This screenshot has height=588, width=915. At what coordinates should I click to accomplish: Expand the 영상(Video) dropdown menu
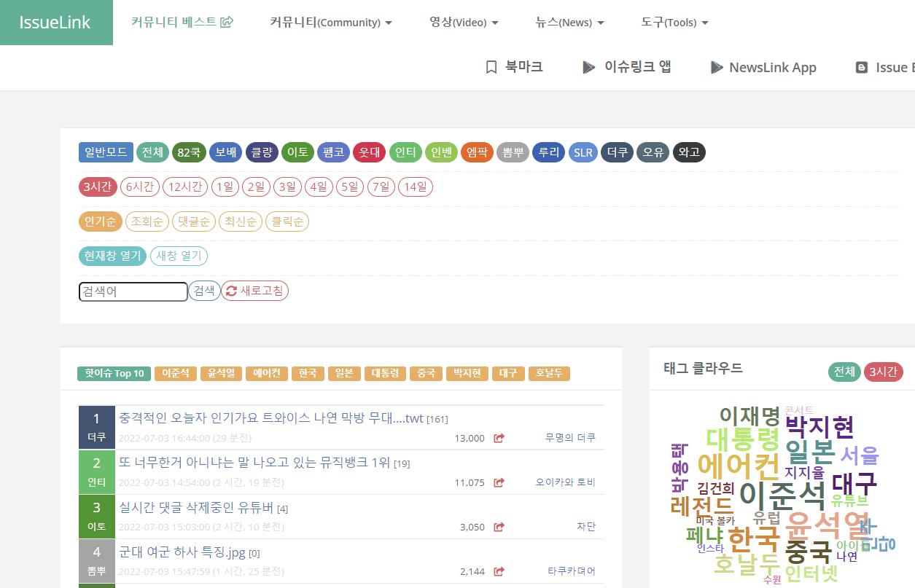click(x=464, y=22)
